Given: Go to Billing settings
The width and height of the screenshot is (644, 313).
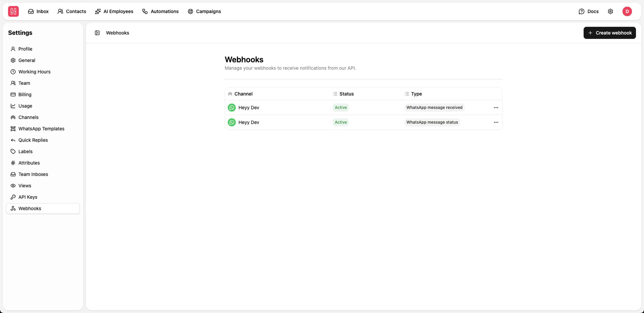Looking at the screenshot, I should pyautogui.click(x=43, y=95).
